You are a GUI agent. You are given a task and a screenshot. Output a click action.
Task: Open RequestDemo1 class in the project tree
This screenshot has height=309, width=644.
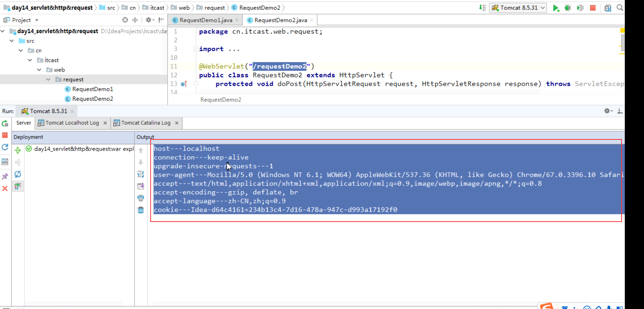click(92, 89)
